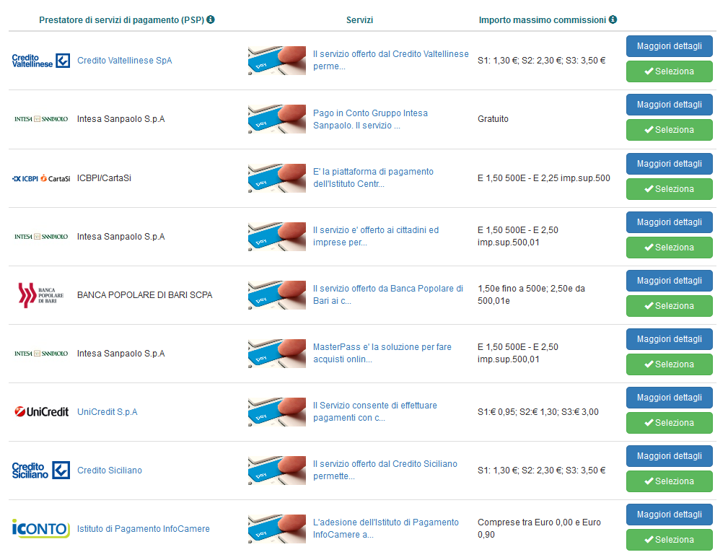
Task: Open 'Il servizio offerto dal Credito Siciliano' description link
Action: [x=385, y=471]
